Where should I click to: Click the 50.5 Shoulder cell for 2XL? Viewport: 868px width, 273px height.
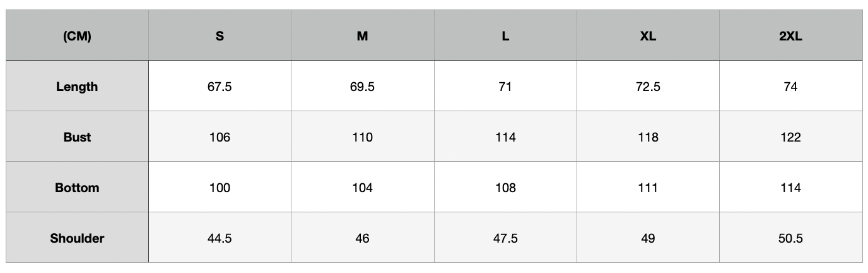coord(790,238)
